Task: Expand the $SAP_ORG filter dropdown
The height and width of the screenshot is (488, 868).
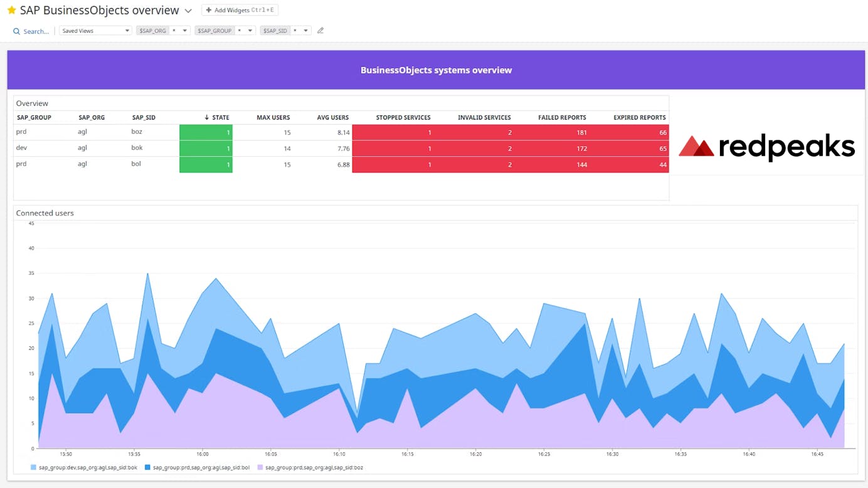Action: 184,29
